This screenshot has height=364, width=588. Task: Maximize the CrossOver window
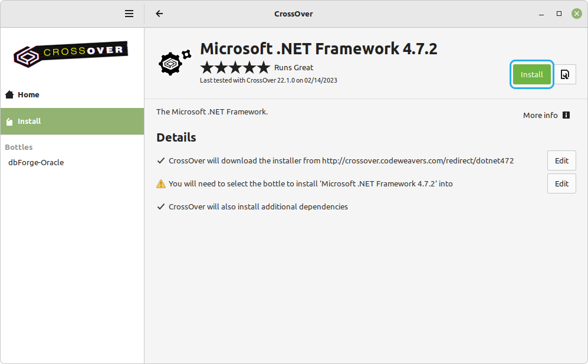click(x=559, y=14)
